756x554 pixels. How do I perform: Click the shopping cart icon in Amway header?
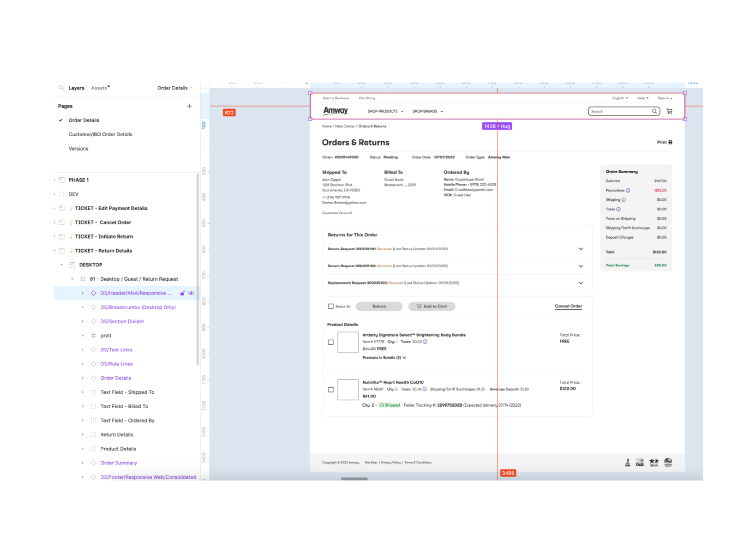pos(669,111)
